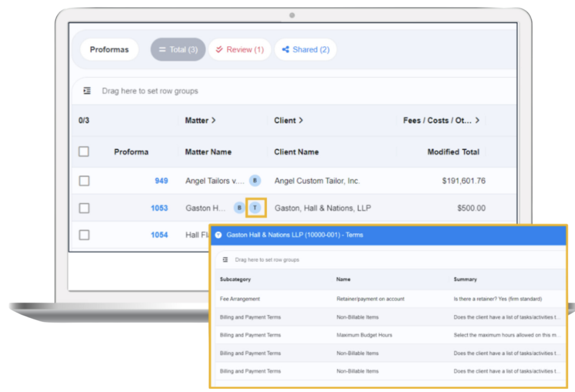Click the row groups icon in the Terms popup

[x=225, y=260]
